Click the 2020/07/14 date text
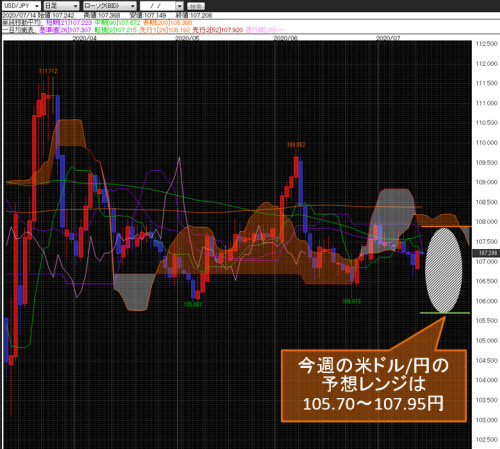Image resolution: width=500 pixels, height=449 pixels. click(19, 15)
